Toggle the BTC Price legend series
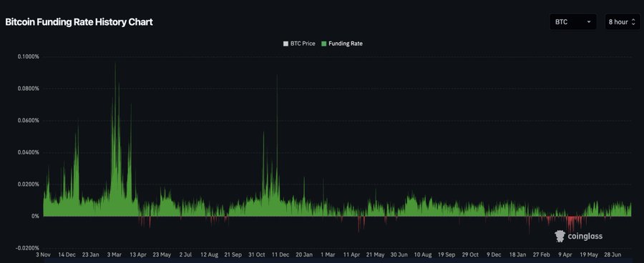The height and width of the screenshot is (263, 644). (299, 44)
